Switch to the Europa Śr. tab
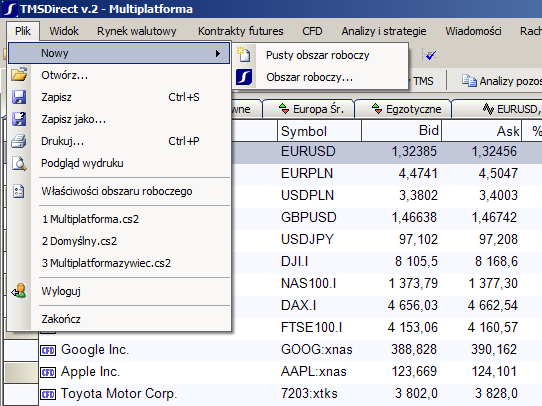 click(308, 109)
